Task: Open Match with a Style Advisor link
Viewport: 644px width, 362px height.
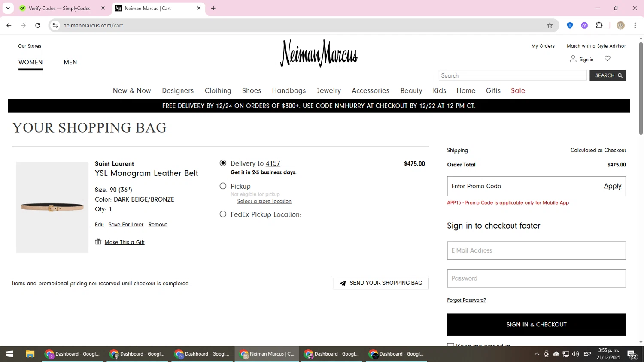Action: click(x=596, y=46)
